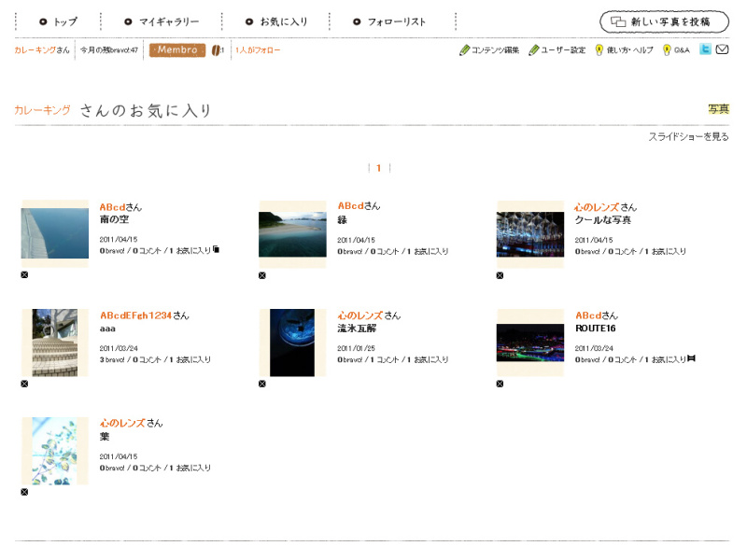Open the 流氷瓦解 photo thumbnail
Image resolution: width=747 pixels, height=560 pixels.
(x=291, y=343)
